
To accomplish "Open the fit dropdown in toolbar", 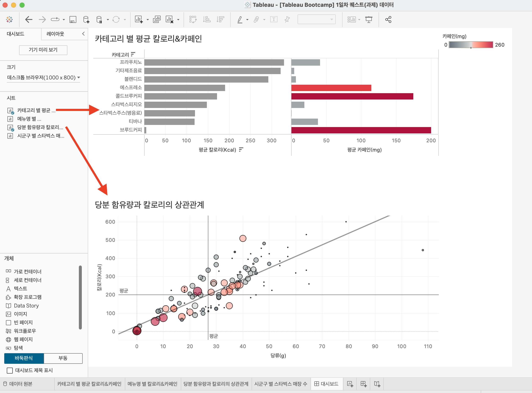I will (316, 19).
